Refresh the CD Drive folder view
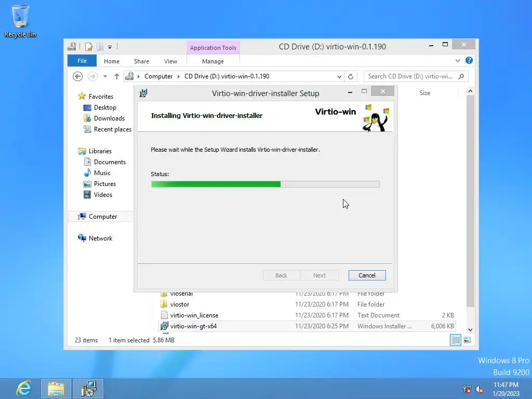 coord(351,76)
